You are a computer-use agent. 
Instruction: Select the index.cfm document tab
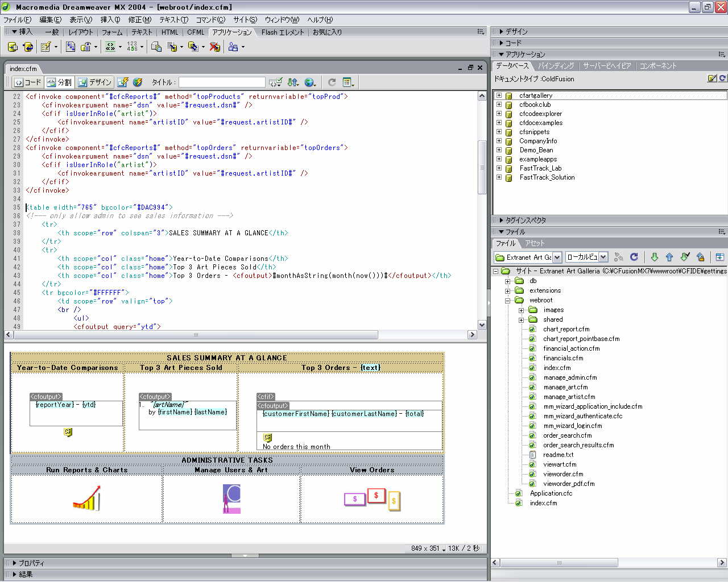coord(23,69)
